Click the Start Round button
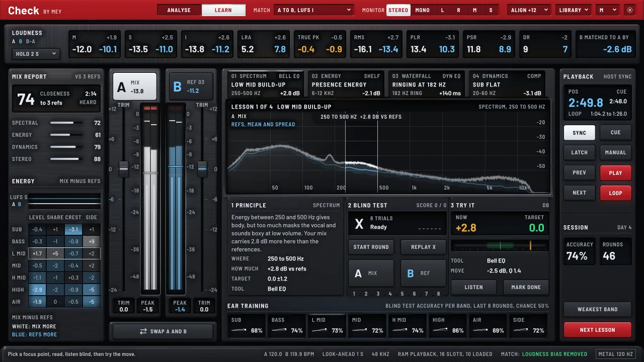Image resolution: width=644 pixels, height=362 pixels. tap(371, 247)
